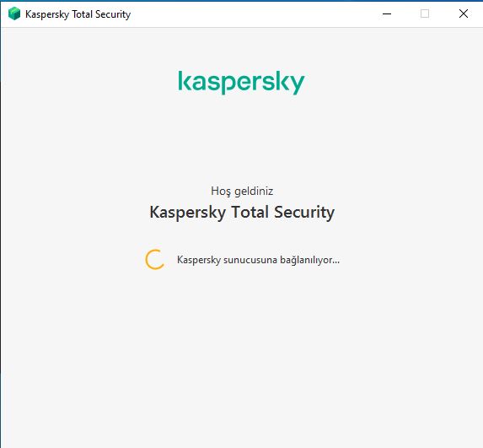483x448 pixels.
Task: Click the word Total in the bold heading
Action: point(250,212)
